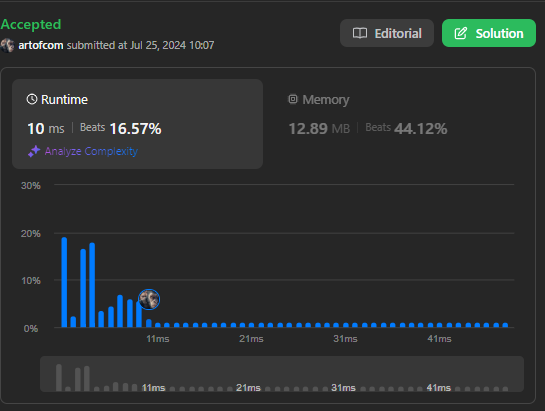The image size is (545, 411).
Task: Click the Runtime clock icon
Action: (x=32, y=99)
